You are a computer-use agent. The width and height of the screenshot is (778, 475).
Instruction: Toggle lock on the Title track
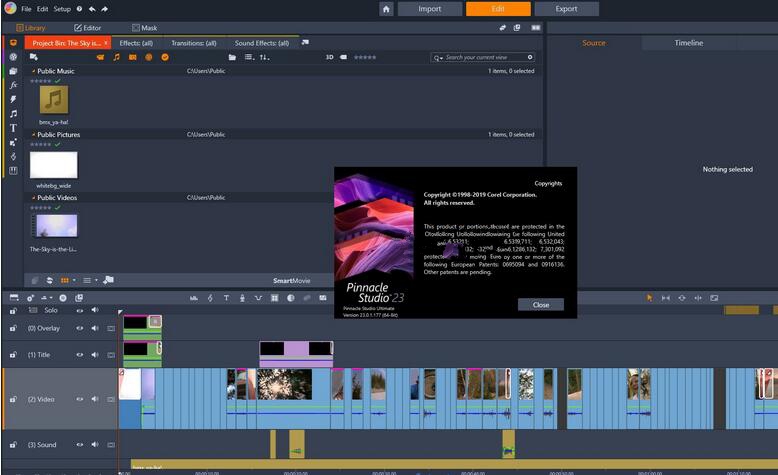13,355
